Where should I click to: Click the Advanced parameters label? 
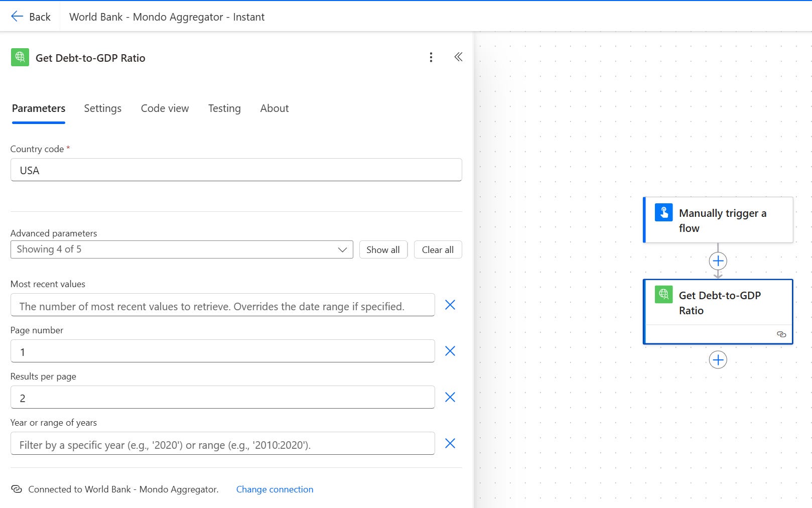point(54,233)
